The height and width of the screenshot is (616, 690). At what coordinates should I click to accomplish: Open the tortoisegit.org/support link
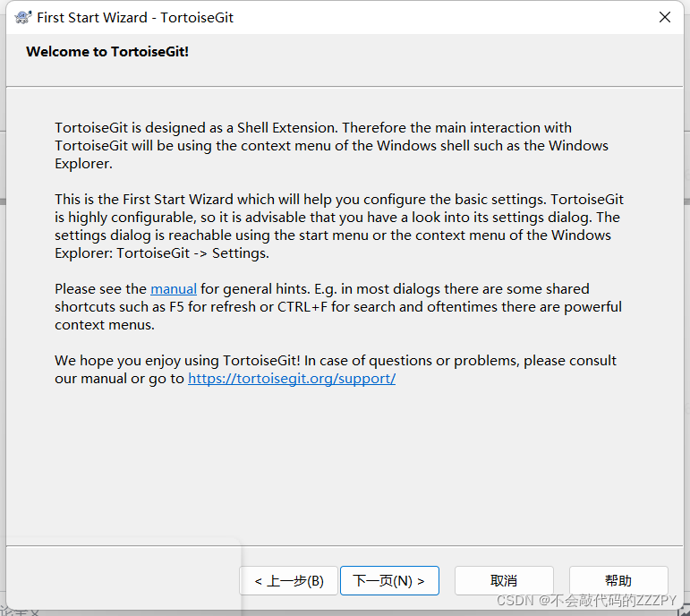pyautogui.click(x=292, y=378)
